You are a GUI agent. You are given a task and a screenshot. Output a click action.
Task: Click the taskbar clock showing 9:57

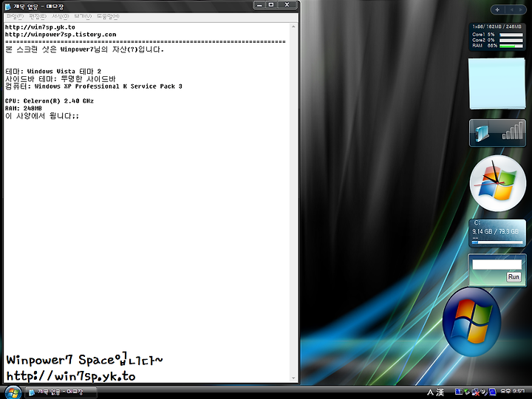(x=513, y=391)
